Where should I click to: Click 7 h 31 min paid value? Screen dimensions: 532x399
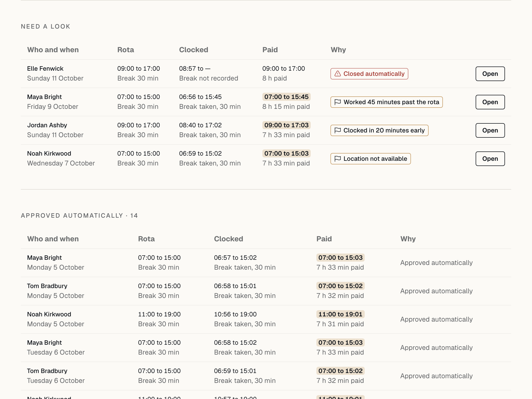[x=340, y=324]
